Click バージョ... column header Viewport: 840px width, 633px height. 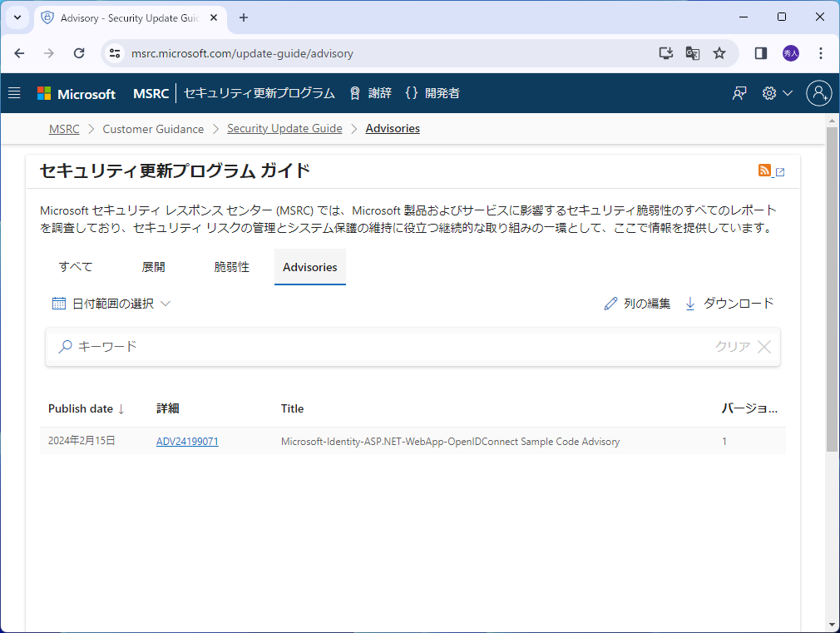749,408
